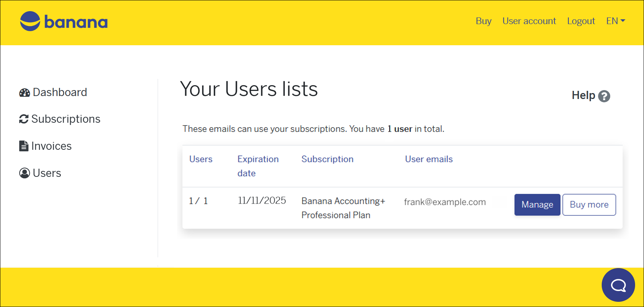The height and width of the screenshot is (307, 644).
Task: Click the Expiration date column header
Action: point(258,166)
